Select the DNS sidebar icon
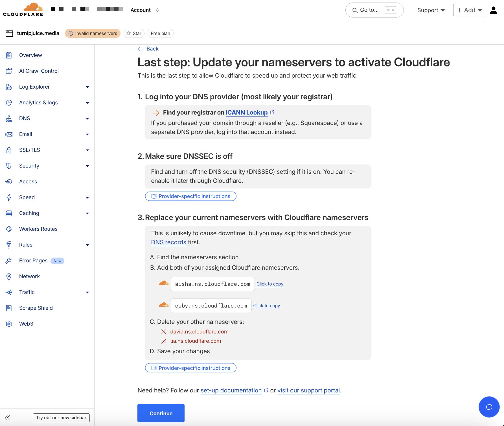The width and height of the screenshot is (504, 426). point(9,118)
